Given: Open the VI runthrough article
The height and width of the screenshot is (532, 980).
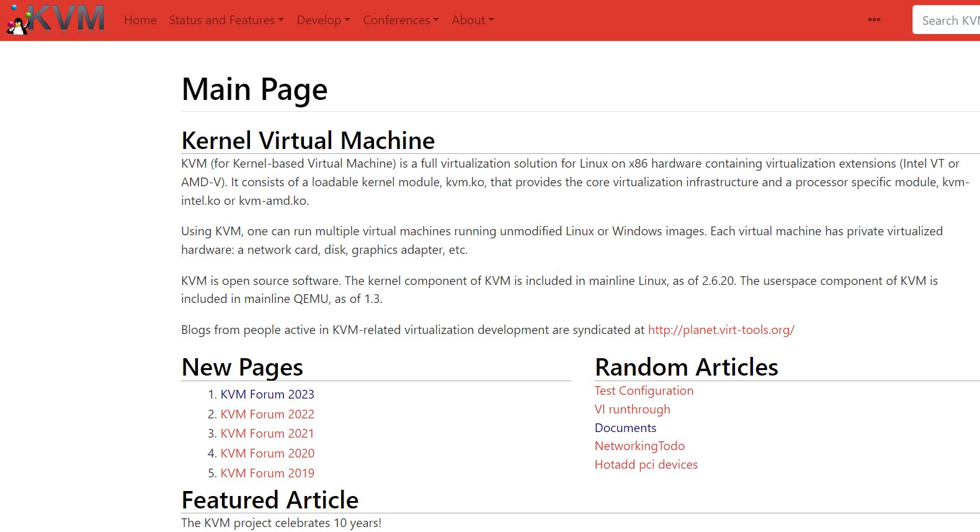Looking at the screenshot, I should (632, 409).
